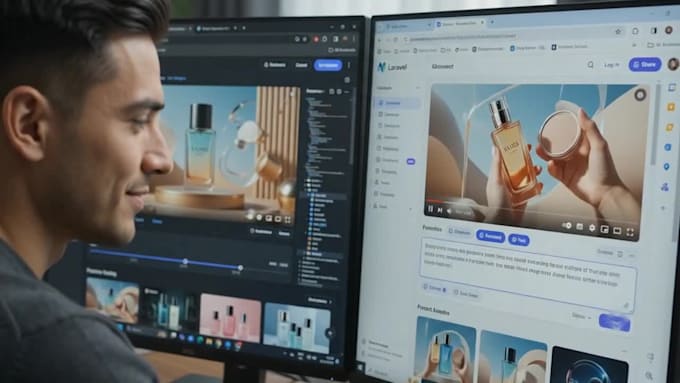Bookmark page with the star icon, right browser
680x383 pixels.
(x=618, y=31)
